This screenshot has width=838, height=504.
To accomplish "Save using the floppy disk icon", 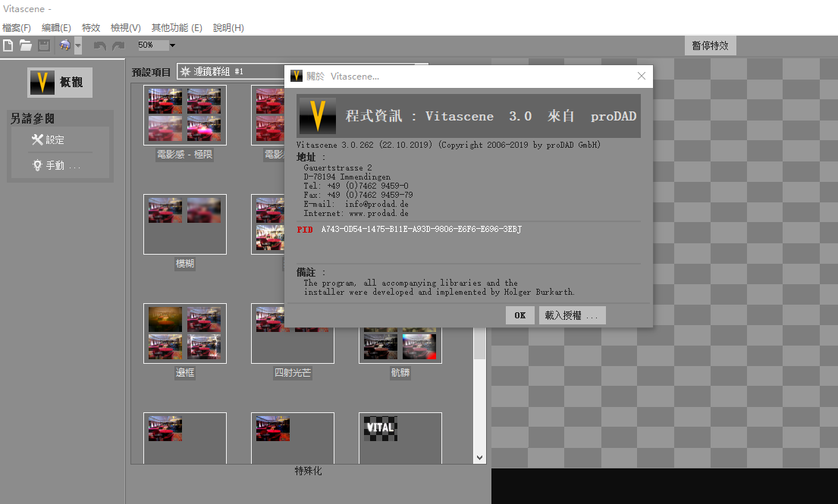I will (x=44, y=45).
